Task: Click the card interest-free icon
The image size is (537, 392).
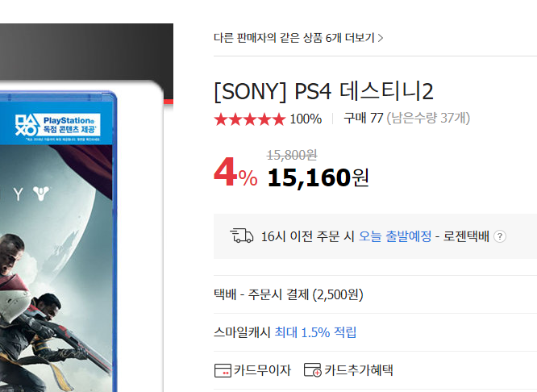Action: (x=223, y=370)
